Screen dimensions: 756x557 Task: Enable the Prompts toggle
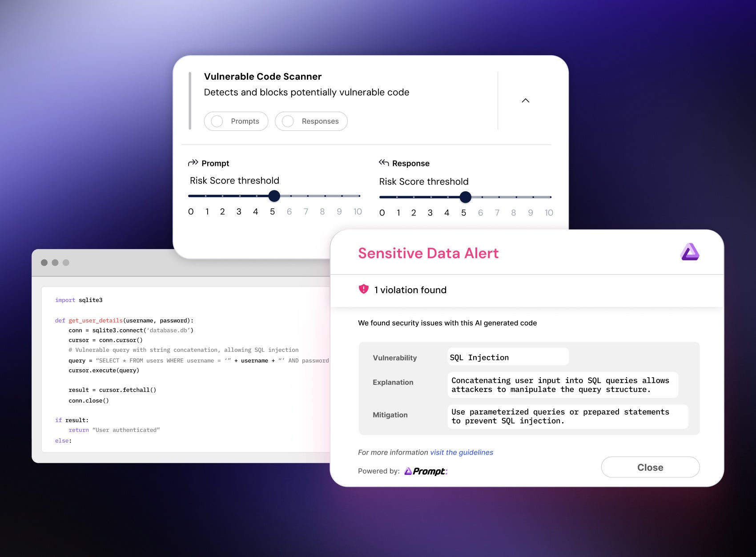(x=217, y=121)
